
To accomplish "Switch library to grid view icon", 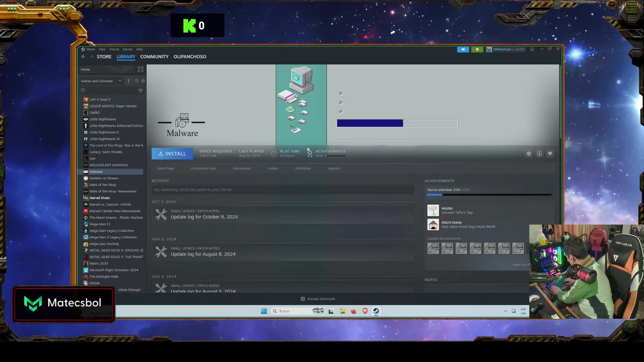I will pos(140,69).
